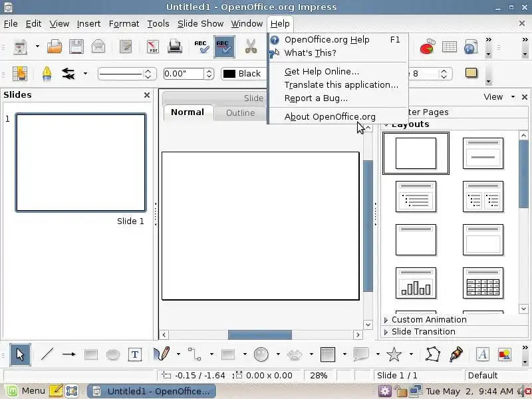
Task: Select OpenOffice.org Help menu entry
Action: point(338,40)
